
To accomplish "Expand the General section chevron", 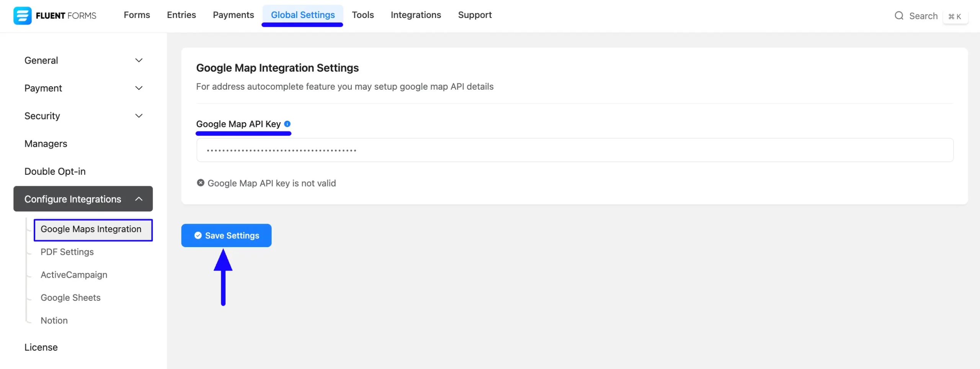I will 139,61.
